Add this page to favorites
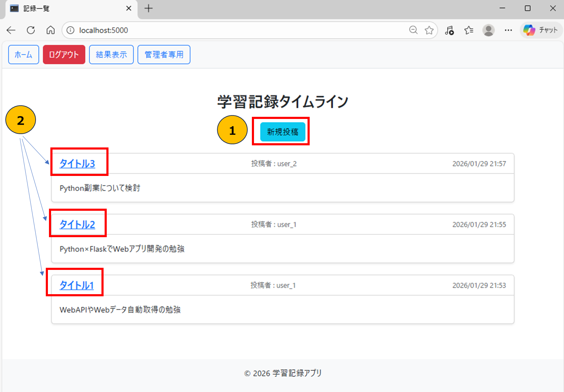This screenshot has width=564, height=392. [429, 30]
